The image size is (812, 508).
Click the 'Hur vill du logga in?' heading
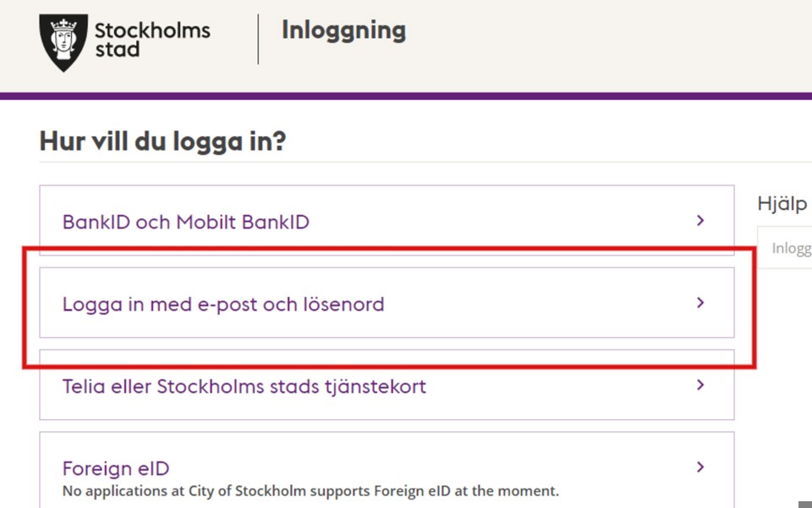tap(162, 141)
